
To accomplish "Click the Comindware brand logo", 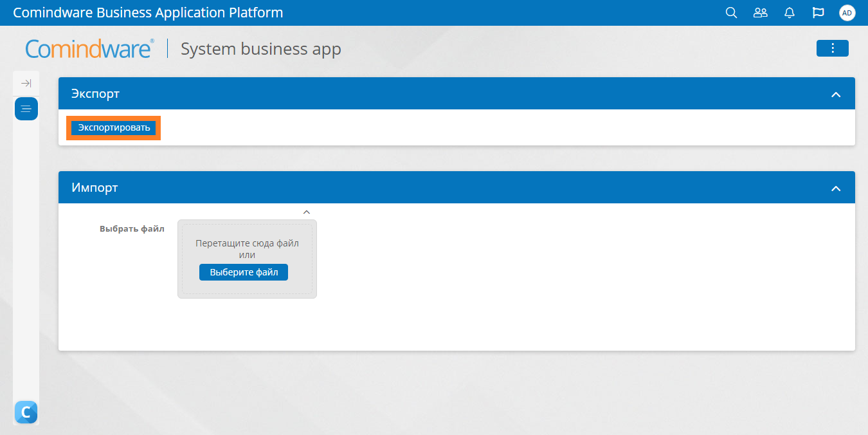I will 90,49.
